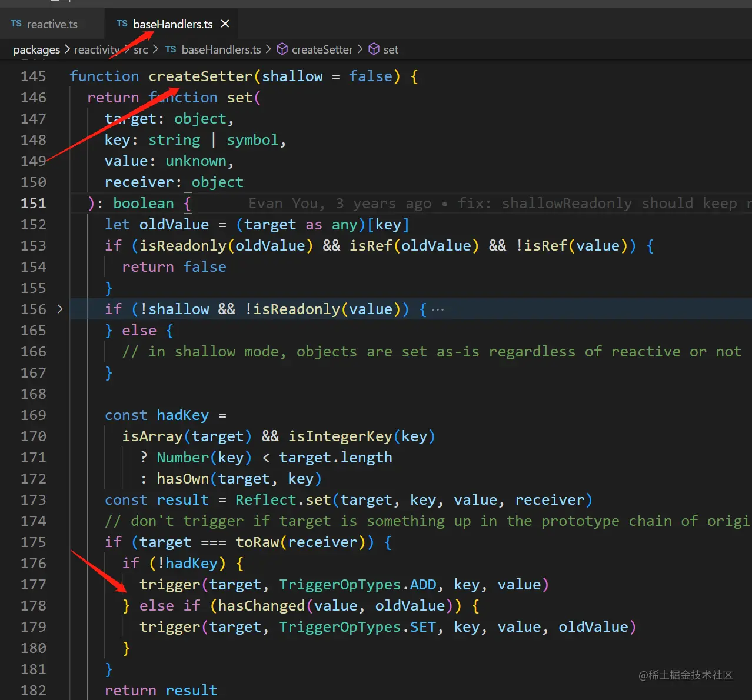
Task: Click 'TriggerOpTypes.ADD' on line 177
Action: 358,585
